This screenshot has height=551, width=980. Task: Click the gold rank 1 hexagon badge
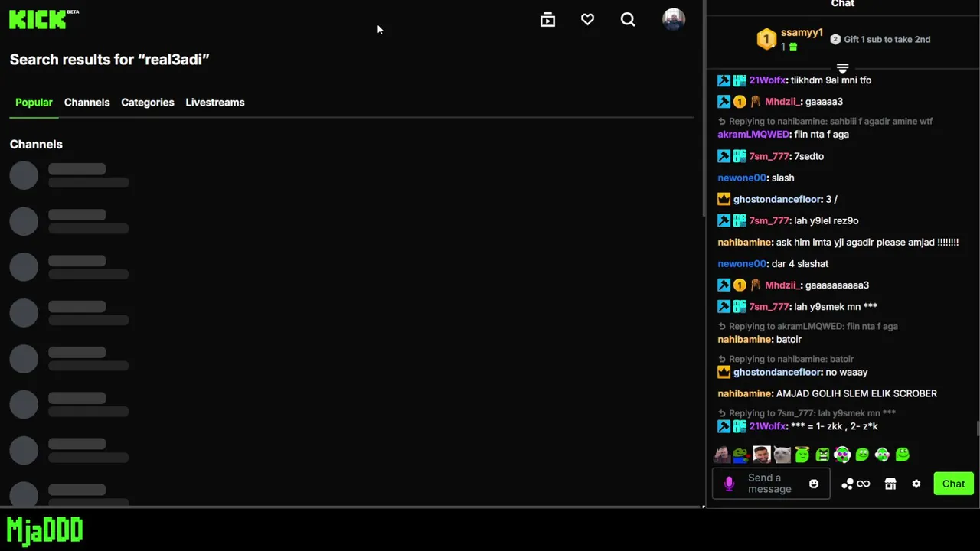(766, 39)
